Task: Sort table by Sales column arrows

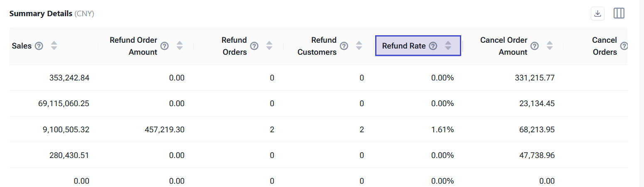Action: (x=54, y=46)
